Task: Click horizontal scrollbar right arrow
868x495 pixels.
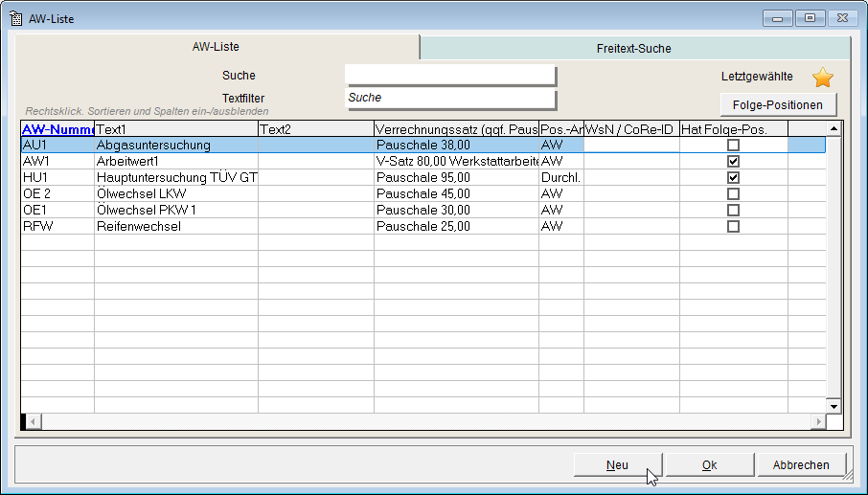Action: (818, 422)
